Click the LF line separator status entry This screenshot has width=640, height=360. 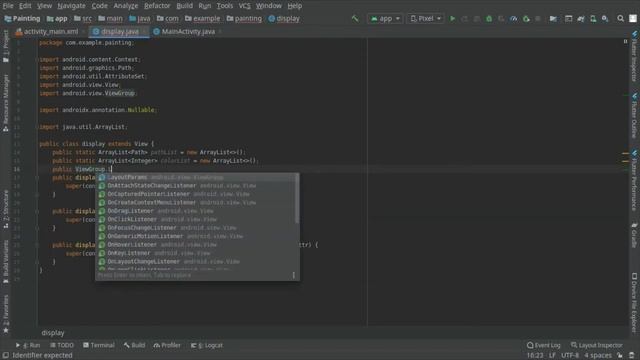click(x=552, y=356)
